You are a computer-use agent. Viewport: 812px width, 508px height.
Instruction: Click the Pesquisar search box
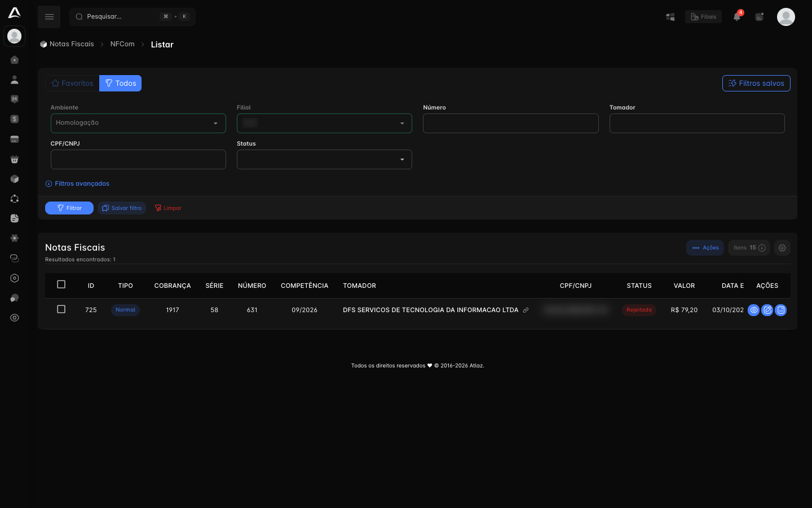(x=133, y=17)
